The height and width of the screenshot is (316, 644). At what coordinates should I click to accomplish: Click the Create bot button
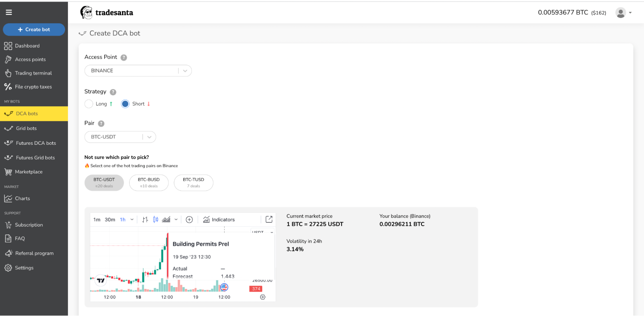34,30
